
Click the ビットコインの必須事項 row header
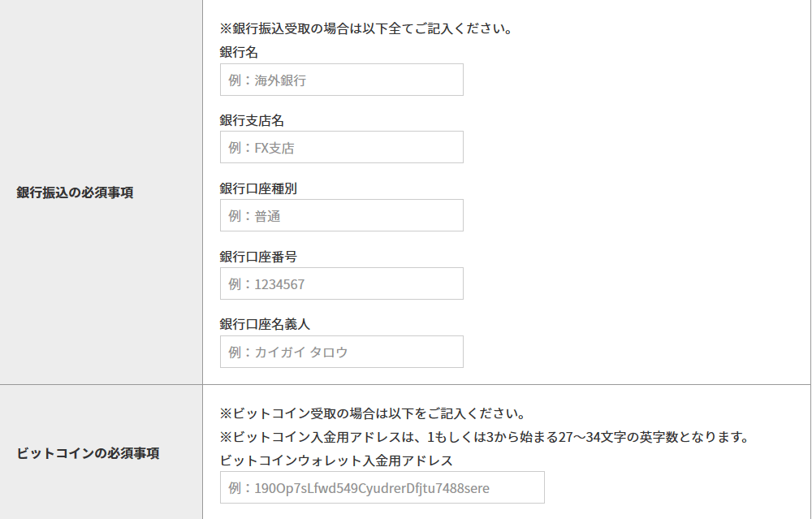coord(88,453)
